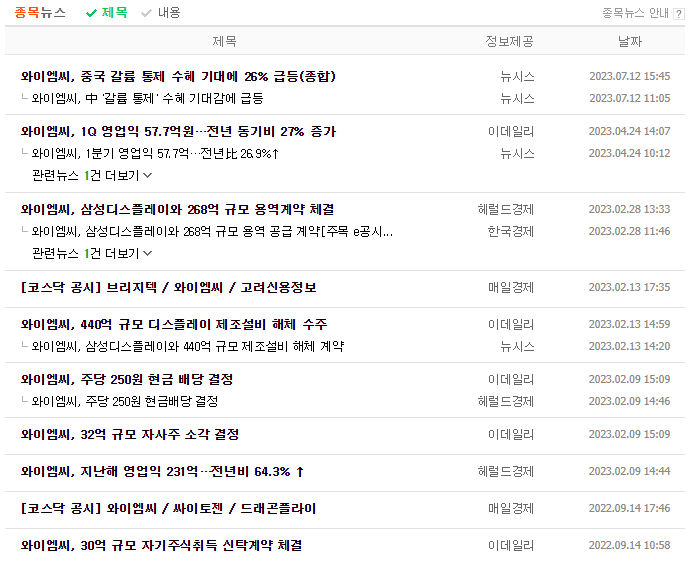
Task: Open article 지난해 영업익 231억 전년비 64.3%
Action: point(162,471)
